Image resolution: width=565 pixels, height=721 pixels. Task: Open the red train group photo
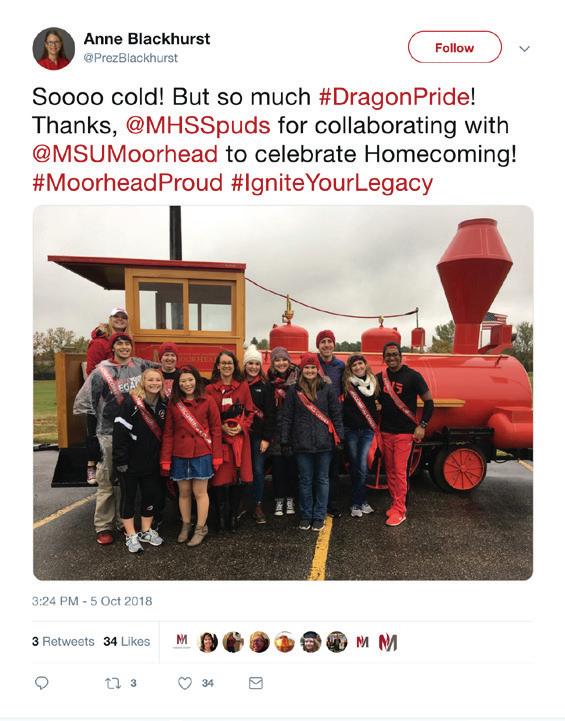click(283, 393)
